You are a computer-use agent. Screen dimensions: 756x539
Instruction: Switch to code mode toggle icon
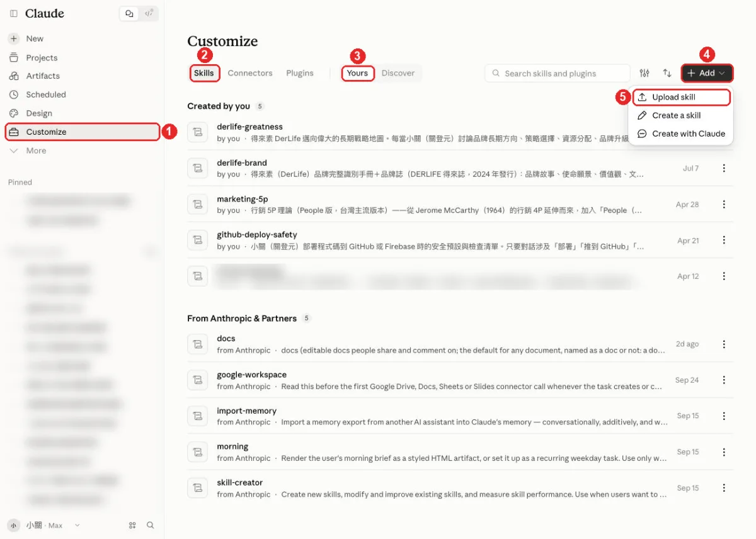[149, 13]
